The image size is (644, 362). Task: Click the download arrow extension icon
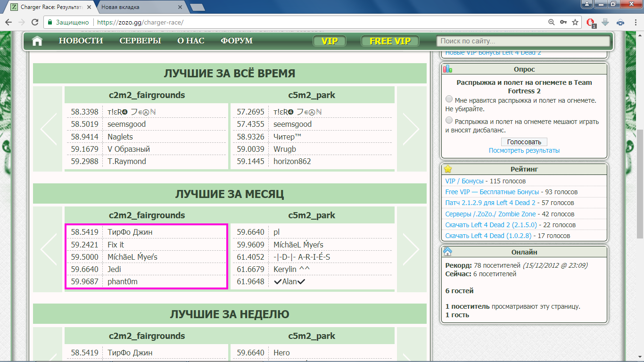pos(606,22)
